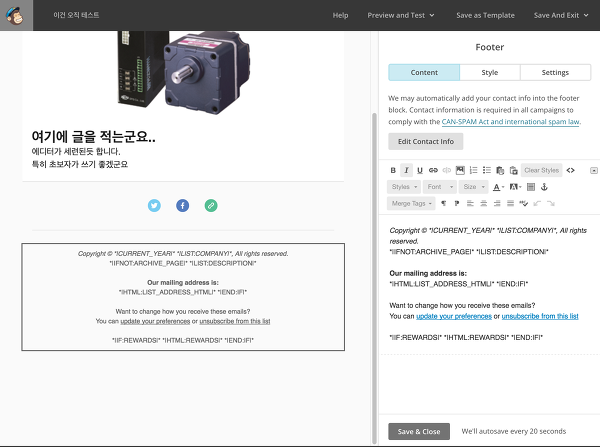Screen dimensions: 600x447
Task: Click the campaign title in the top bar
Action: [76, 15]
